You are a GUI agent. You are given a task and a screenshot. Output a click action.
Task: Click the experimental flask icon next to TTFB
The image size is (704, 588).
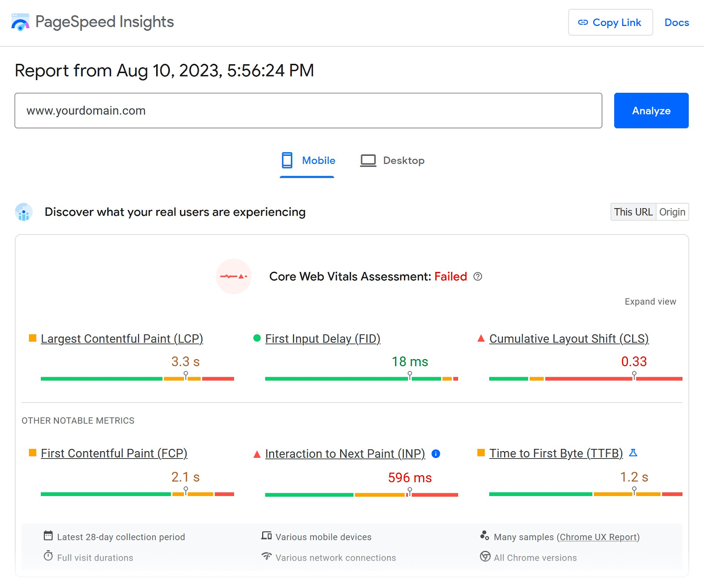634,452
